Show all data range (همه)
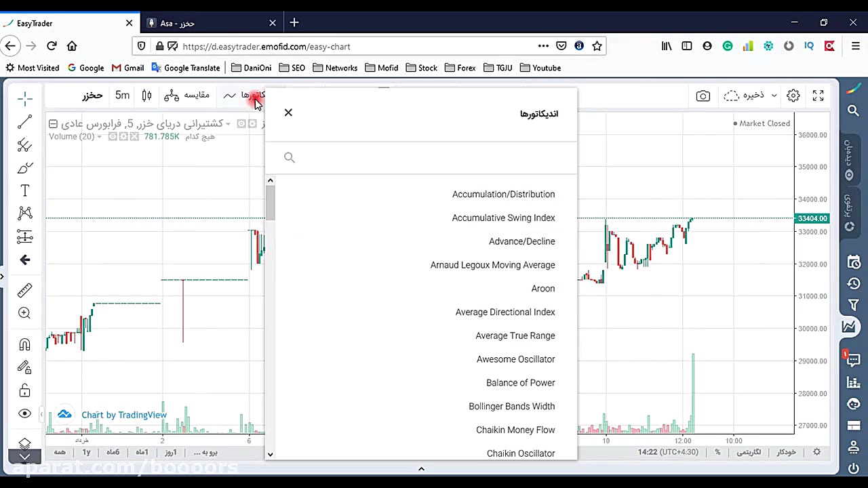 click(60, 452)
